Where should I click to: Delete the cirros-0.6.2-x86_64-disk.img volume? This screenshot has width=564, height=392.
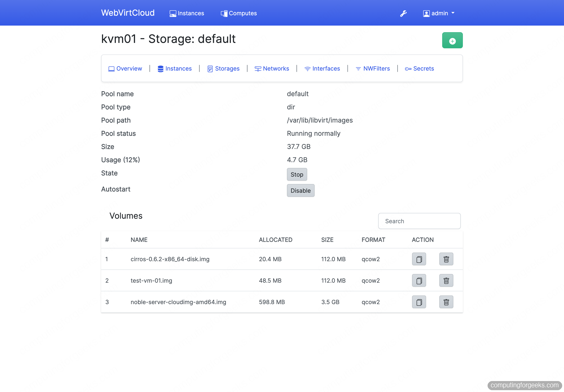point(446,259)
